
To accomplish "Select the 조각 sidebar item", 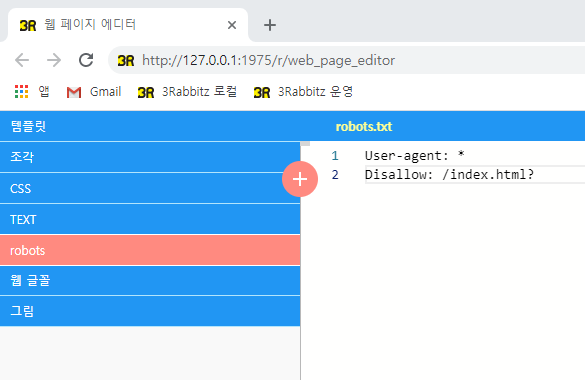I will coord(150,157).
